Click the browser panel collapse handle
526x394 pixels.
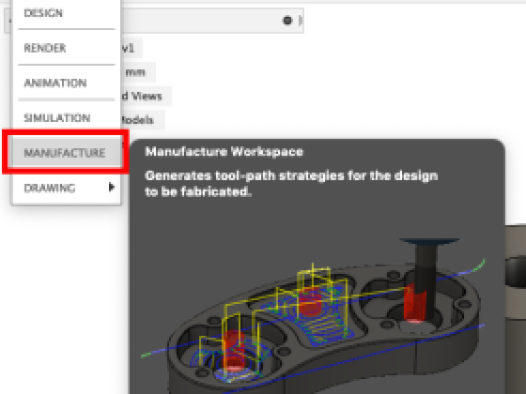point(300,20)
